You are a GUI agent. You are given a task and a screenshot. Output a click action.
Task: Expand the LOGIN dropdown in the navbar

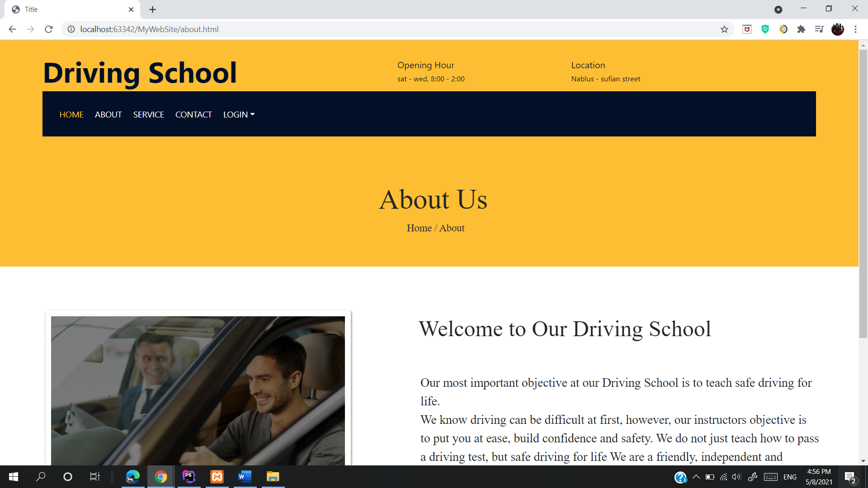239,114
